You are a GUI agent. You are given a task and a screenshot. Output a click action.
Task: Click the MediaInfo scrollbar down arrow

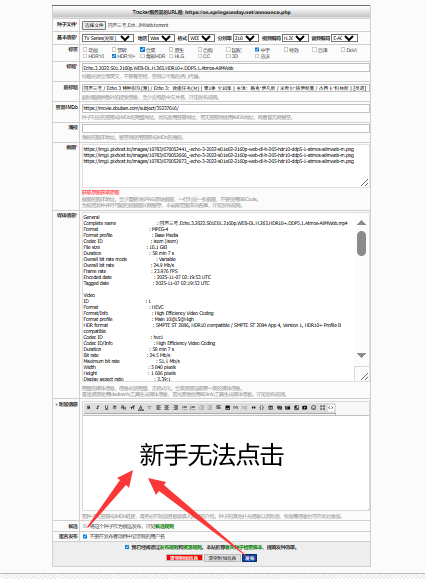coord(361,355)
